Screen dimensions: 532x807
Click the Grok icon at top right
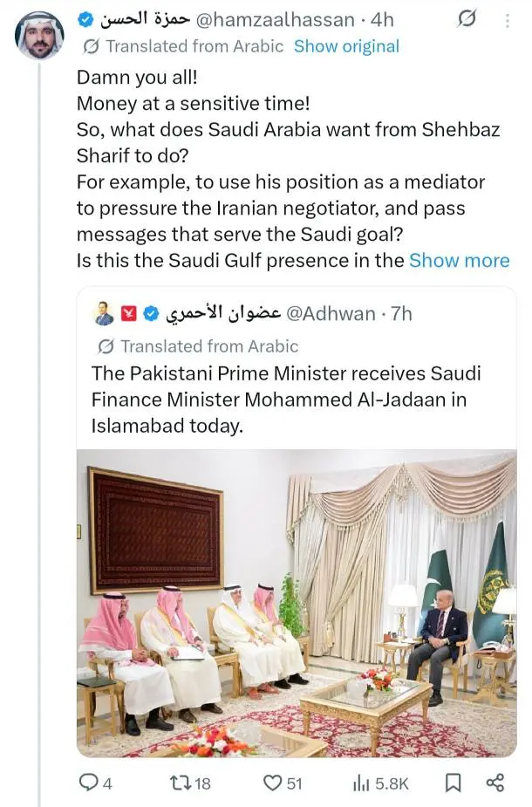(x=467, y=18)
